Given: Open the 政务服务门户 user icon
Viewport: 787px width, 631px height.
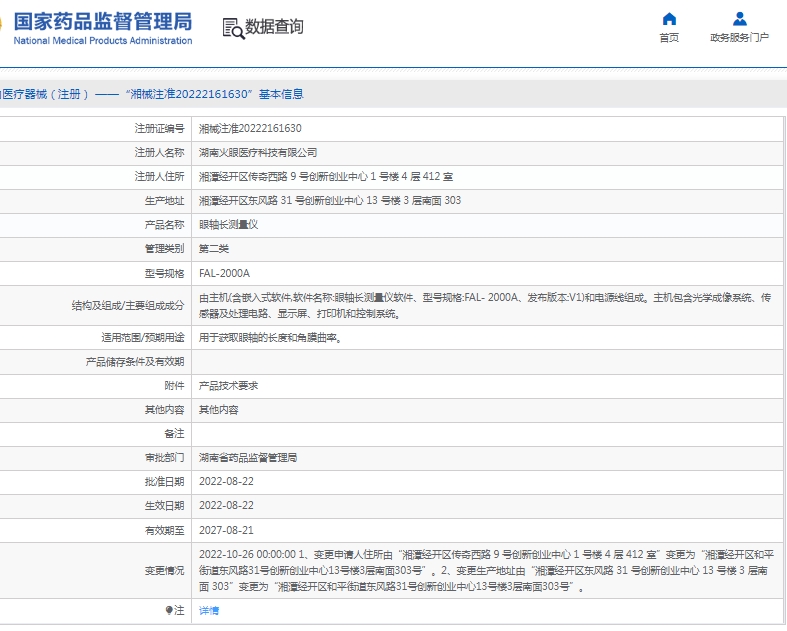Looking at the screenshot, I should [739, 19].
